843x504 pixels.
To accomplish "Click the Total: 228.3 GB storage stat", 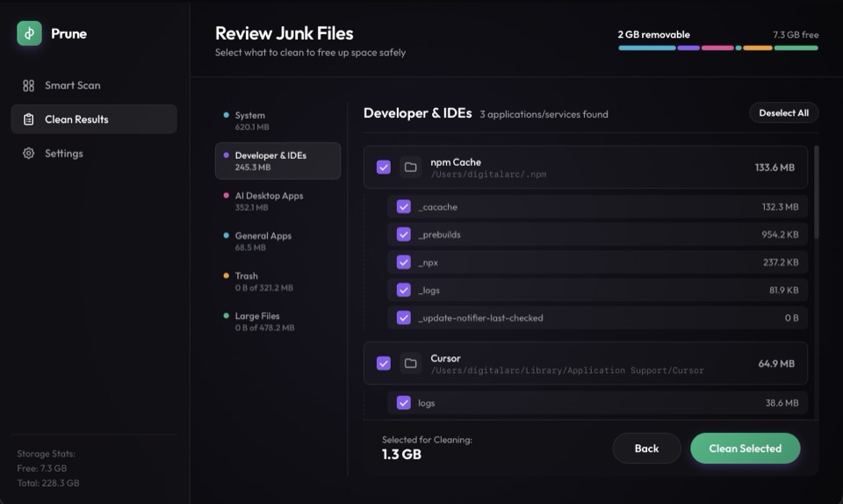I will click(x=47, y=483).
